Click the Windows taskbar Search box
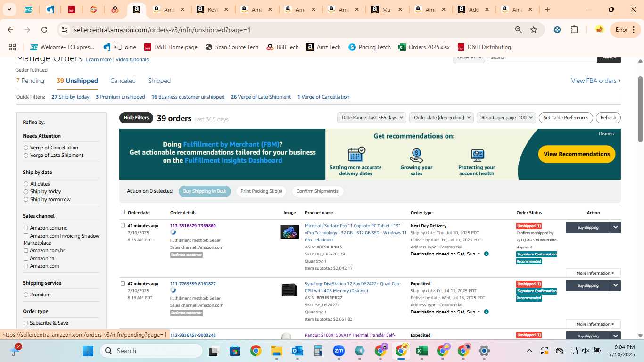Screen dimensions: 644x362 (151, 351)
